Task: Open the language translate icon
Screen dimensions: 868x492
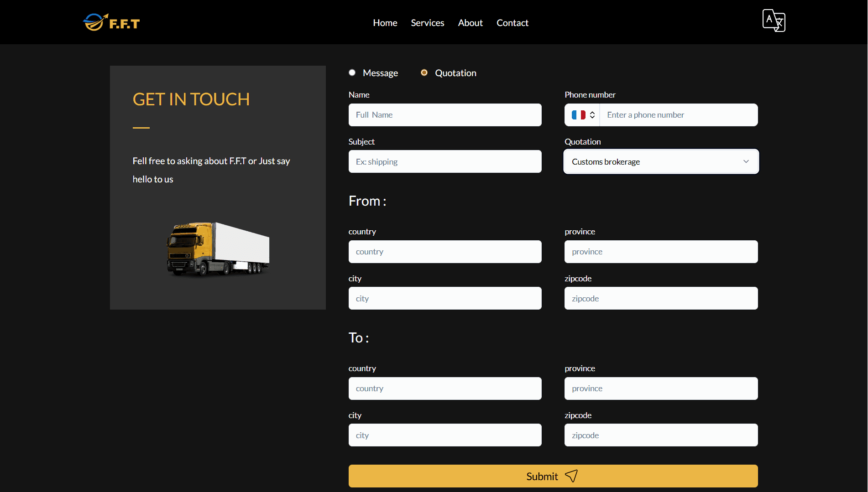Action: tap(774, 21)
